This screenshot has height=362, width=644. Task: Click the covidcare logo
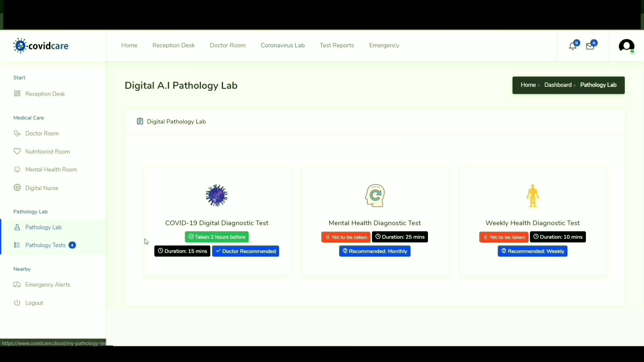pos(41,46)
